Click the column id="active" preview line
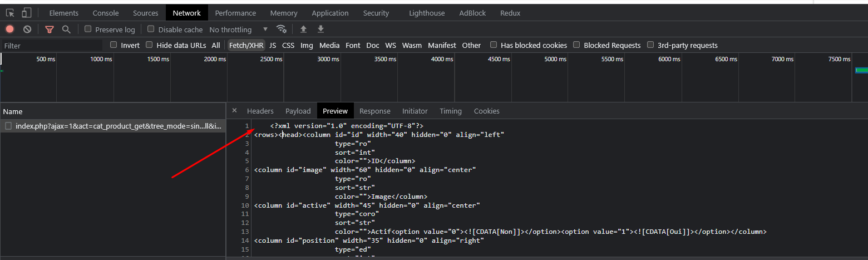868x260 pixels. pyautogui.click(x=367, y=205)
